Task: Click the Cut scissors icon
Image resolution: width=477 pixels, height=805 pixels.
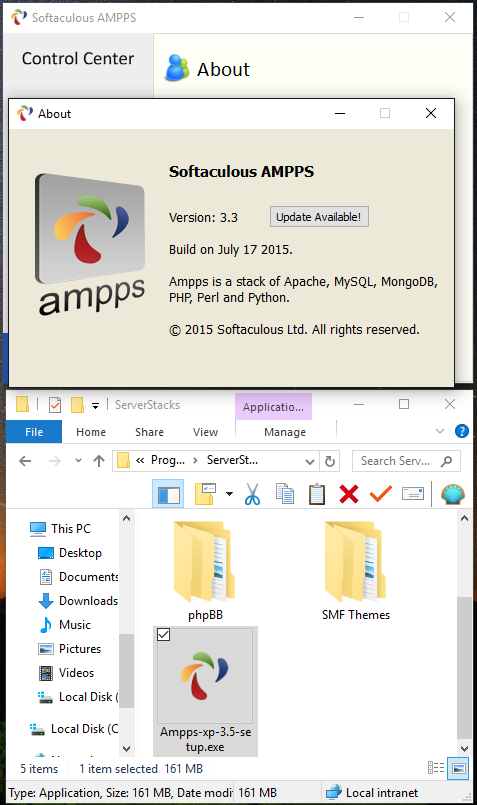Action: (x=252, y=494)
